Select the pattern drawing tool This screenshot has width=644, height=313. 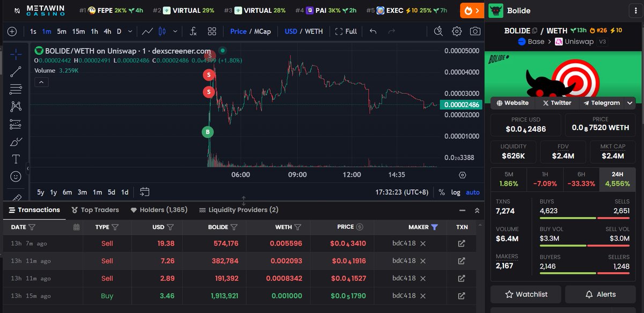coord(16,107)
